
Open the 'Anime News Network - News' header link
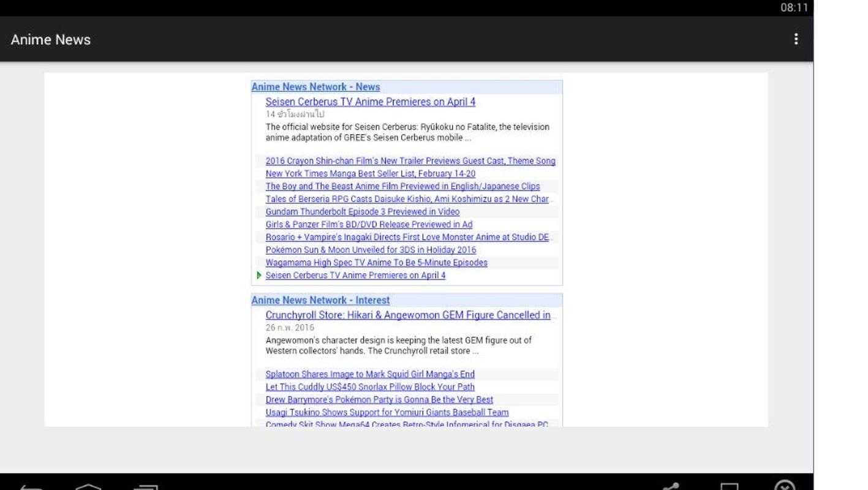click(315, 87)
